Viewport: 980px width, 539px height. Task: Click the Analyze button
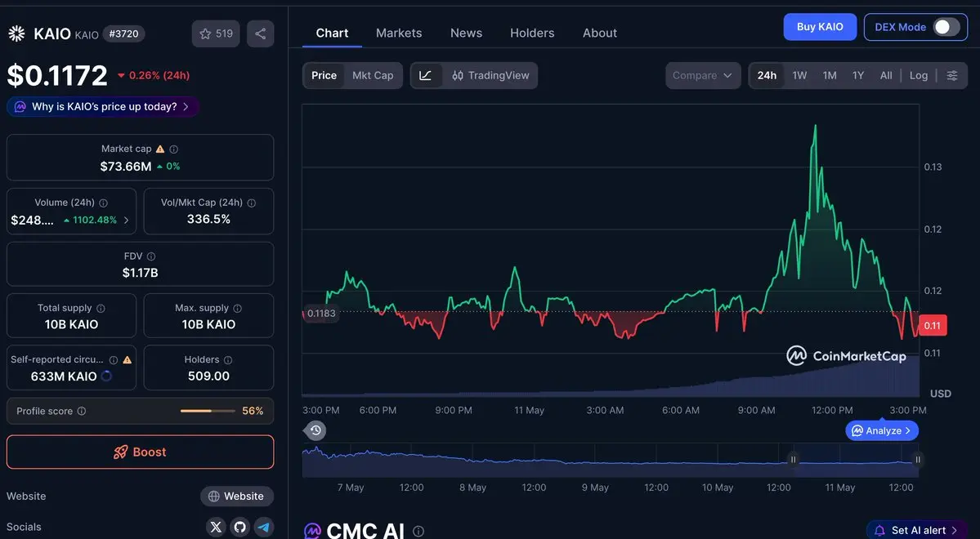pos(882,430)
